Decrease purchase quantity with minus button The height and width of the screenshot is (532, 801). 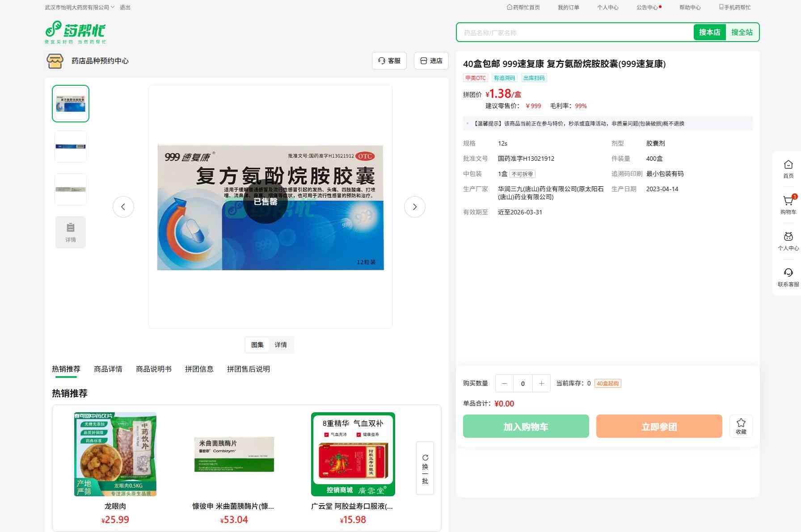pos(504,383)
